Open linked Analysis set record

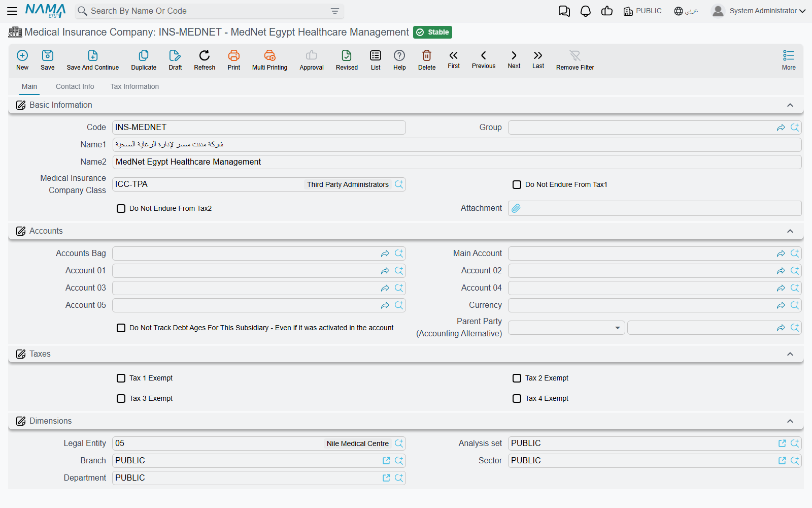[782, 443]
